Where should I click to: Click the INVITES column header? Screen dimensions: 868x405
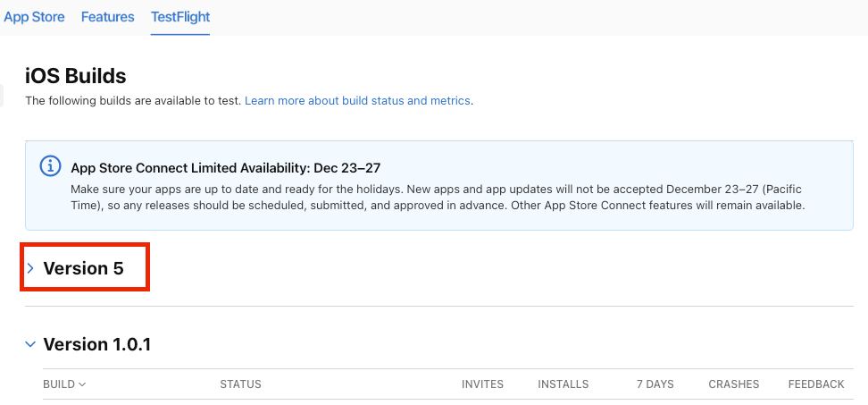(x=483, y=384)
